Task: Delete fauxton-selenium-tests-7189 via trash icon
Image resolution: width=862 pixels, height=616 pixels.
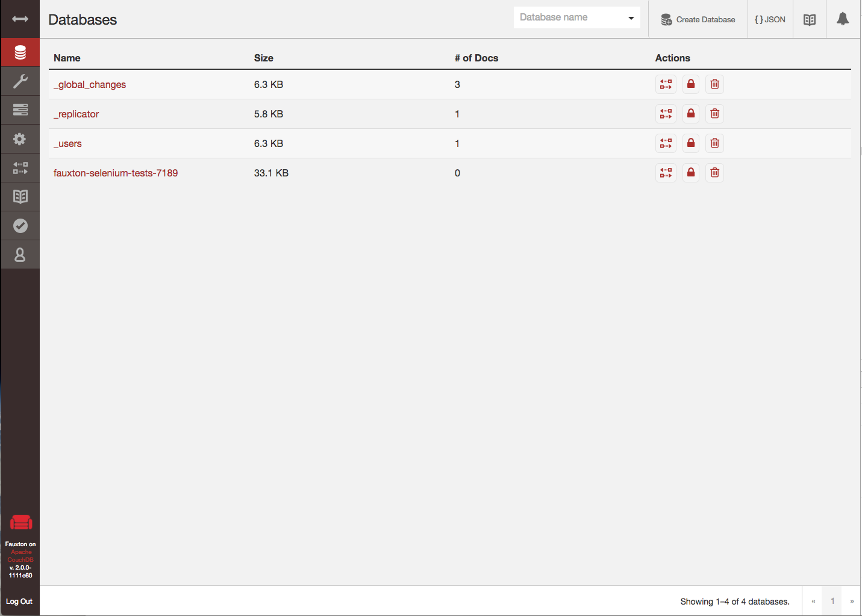Action: coord(714,173)
